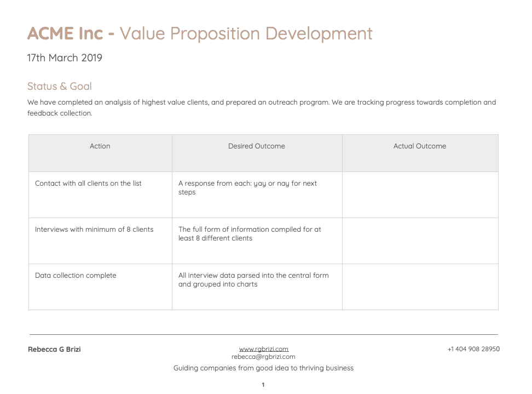Click the Rebecca G Brizi footer name
532x394 pixels.
[x=54, y=349]
